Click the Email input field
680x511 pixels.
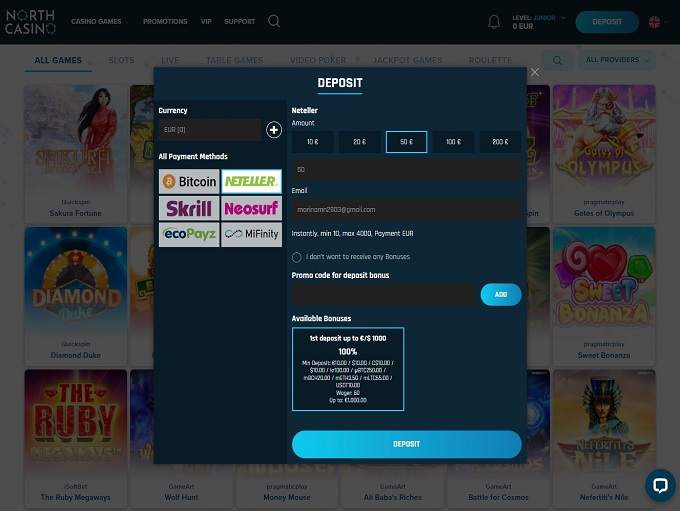[406, 210]
